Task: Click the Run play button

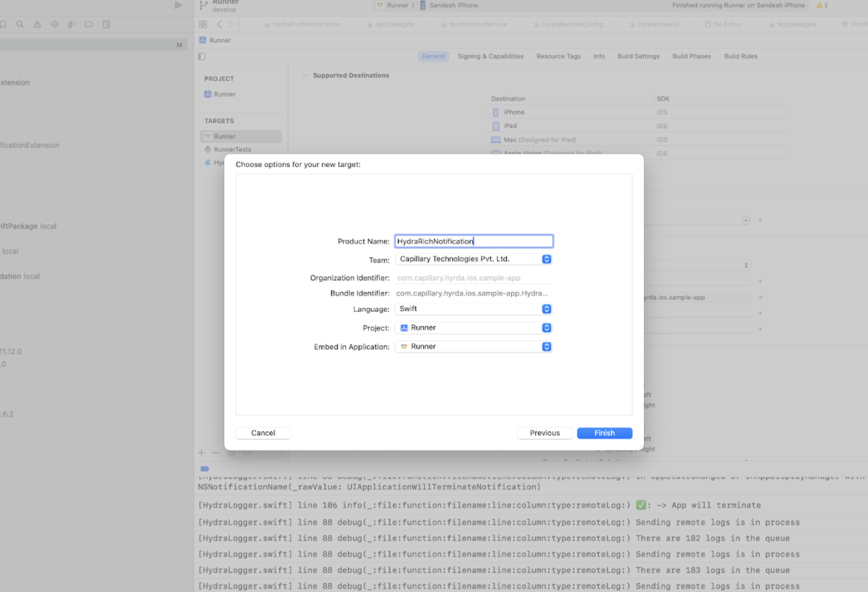Action: click(x=178, y=5)
